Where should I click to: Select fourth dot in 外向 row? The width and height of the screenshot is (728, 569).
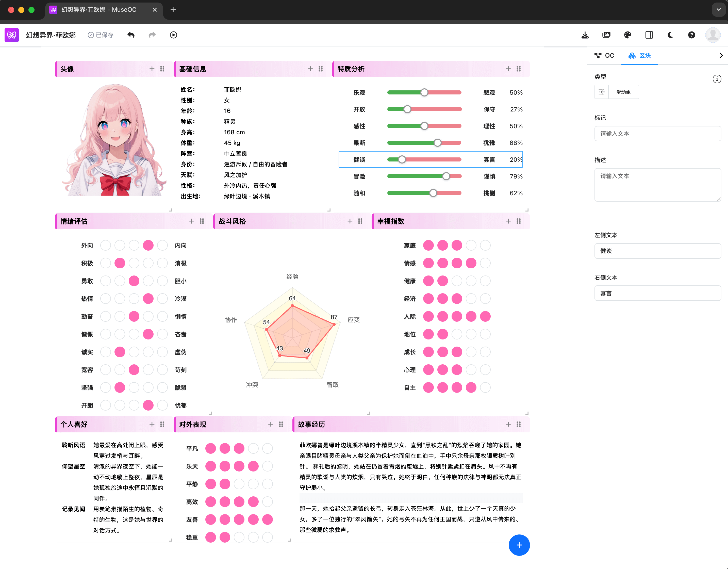point(148,245)
